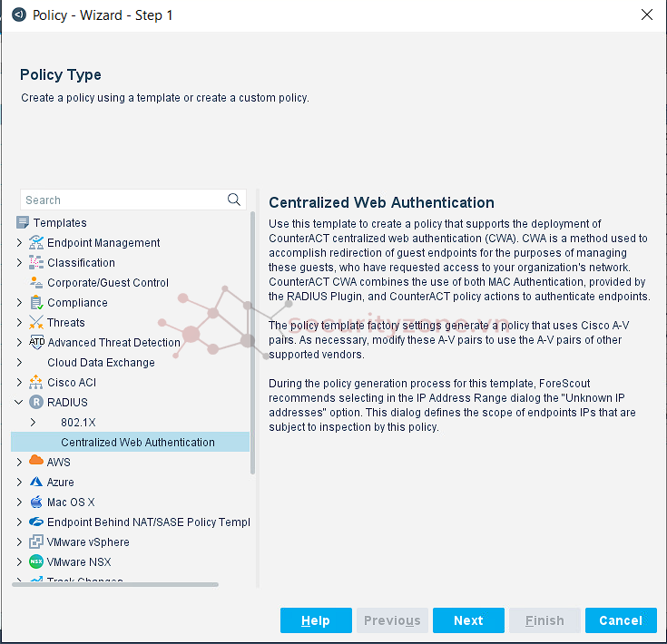The height and width of the screenshot is (644, 667).
Task: Expand the Classification node
Action: coord(19,262)
